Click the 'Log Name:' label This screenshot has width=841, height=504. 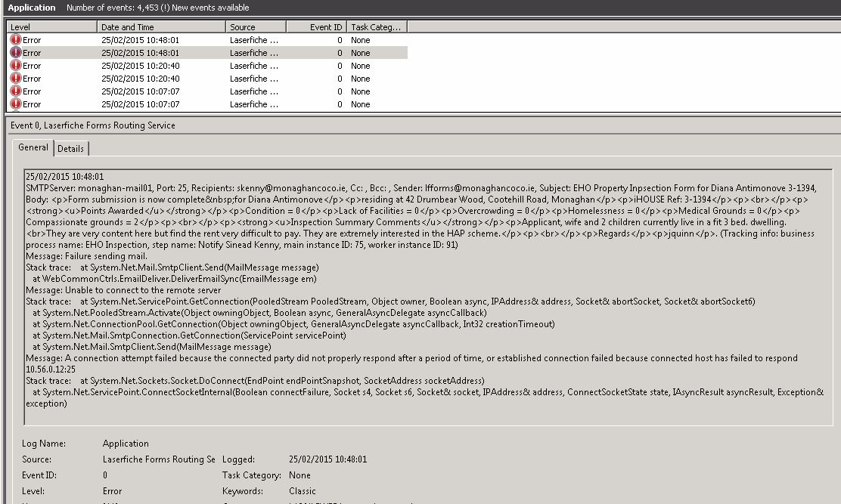pos(44,444)
